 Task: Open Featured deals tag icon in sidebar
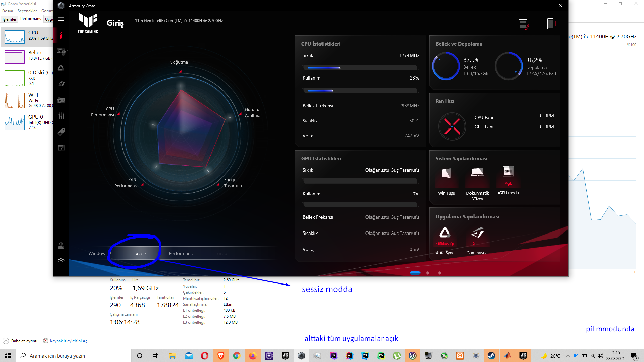pos(61,132)
